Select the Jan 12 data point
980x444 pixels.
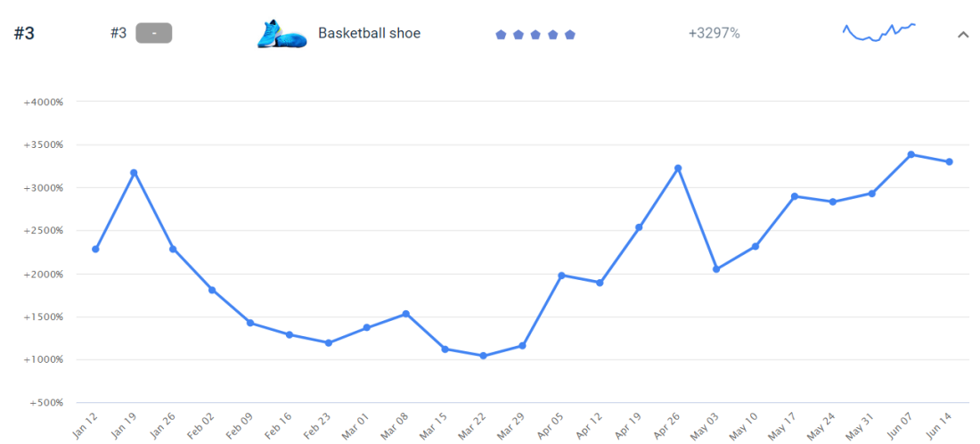[95, 249]
